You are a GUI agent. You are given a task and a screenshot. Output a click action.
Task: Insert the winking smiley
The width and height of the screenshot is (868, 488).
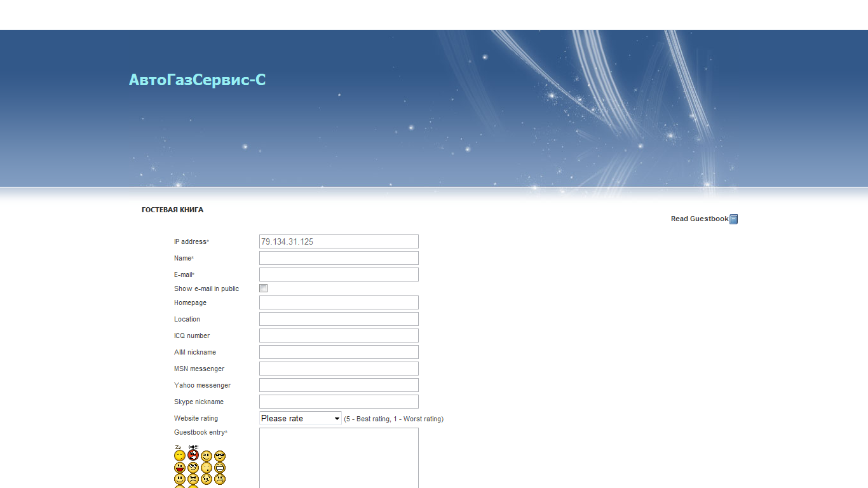207,456
